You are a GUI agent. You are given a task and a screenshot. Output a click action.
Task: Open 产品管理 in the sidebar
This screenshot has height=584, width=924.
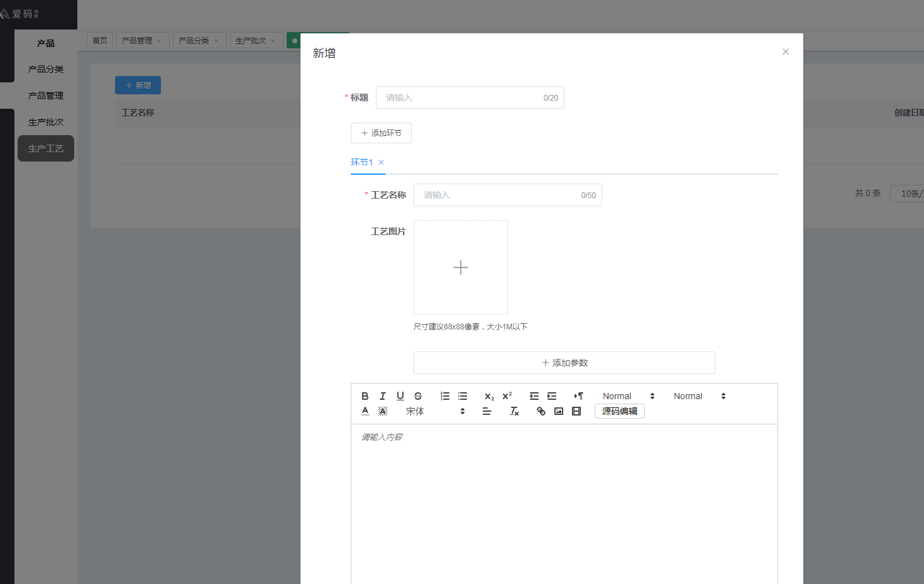(x=46, y=96)
